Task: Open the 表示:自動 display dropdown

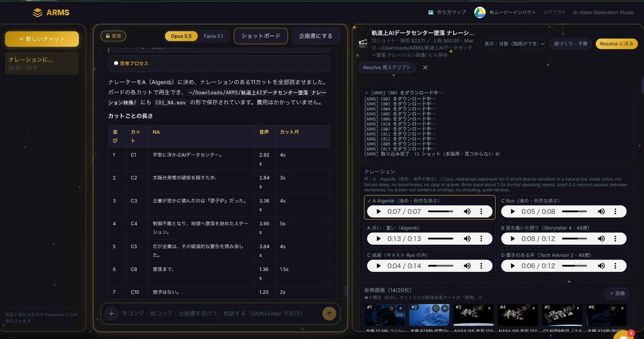Action: click(514, 44)
